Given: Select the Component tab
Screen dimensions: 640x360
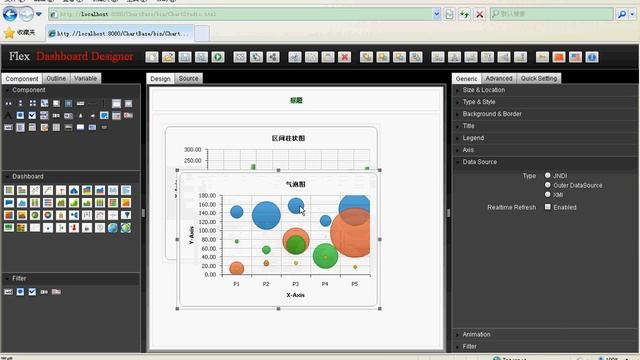Looking at the screenshot, I should [22, 78].
